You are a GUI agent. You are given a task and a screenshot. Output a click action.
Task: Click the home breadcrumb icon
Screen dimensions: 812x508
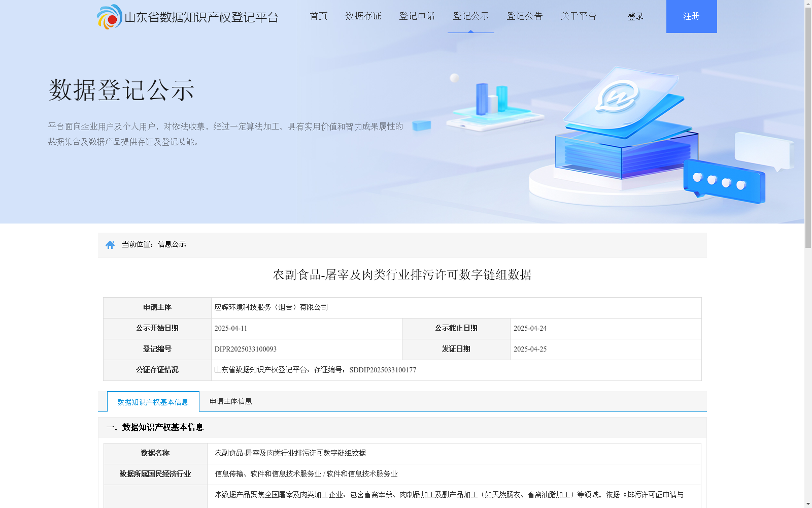pos(110,245)
